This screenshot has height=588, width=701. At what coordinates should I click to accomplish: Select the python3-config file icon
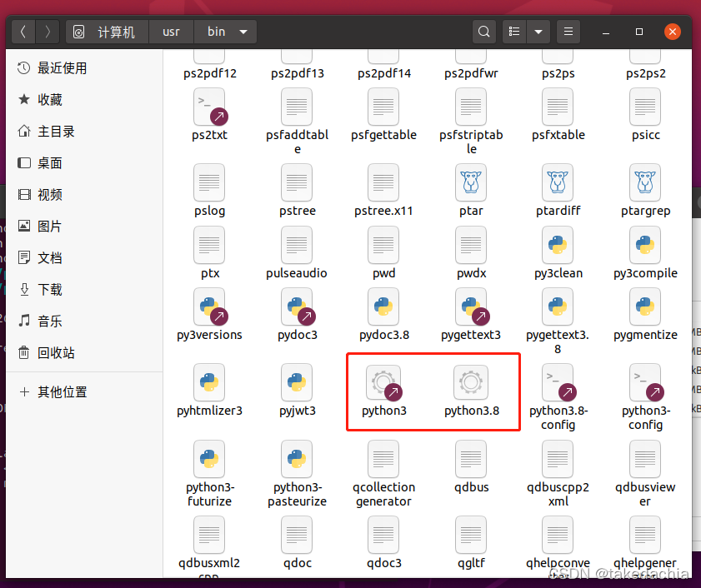[x=645, y=382]
